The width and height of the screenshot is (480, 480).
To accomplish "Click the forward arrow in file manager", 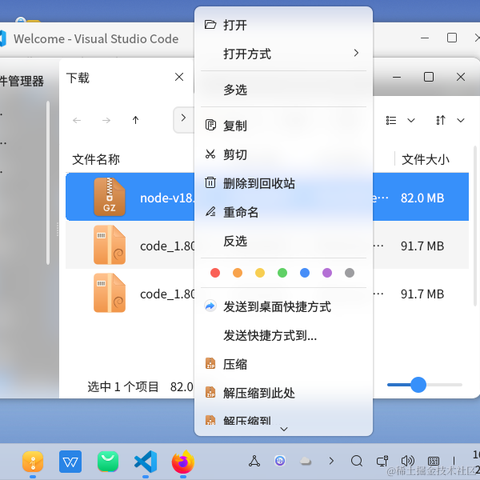I will click(106, 120).
